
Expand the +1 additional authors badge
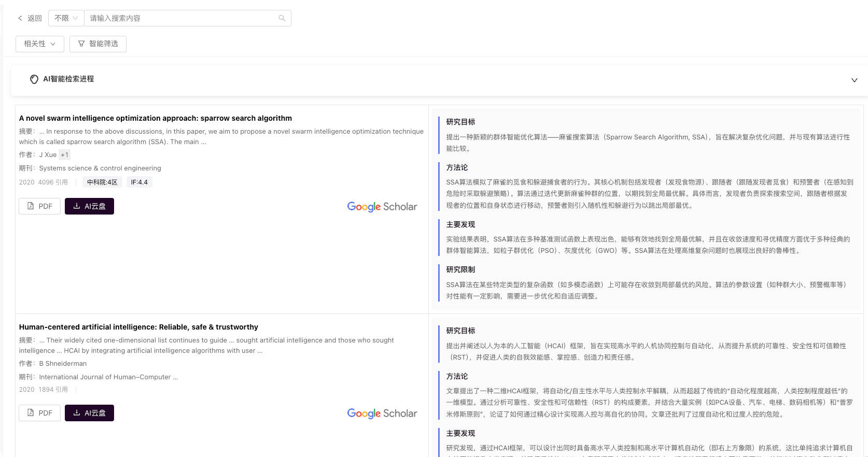tap(64, 155)
